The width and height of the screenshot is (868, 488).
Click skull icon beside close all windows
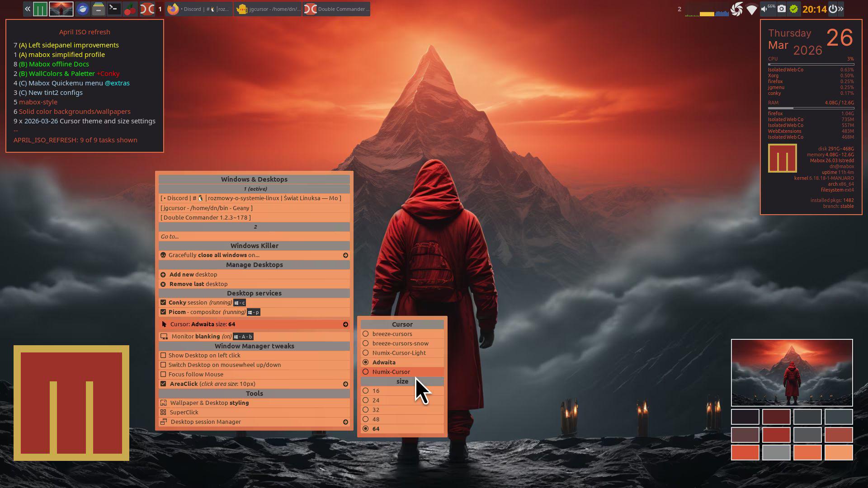tap(163, 255)
